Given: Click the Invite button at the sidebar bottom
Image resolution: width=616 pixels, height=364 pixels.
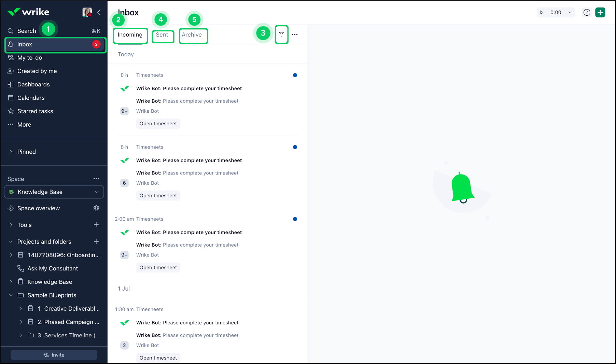Looking at the screenshot, I should (54, 355).
